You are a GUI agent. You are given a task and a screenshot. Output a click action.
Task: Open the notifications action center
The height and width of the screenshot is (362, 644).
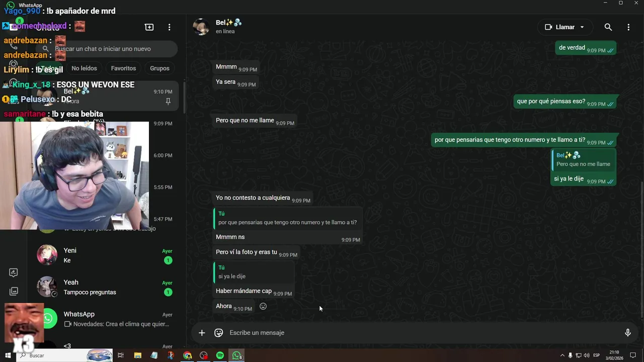pyautogui.click(x=633, y=355)
